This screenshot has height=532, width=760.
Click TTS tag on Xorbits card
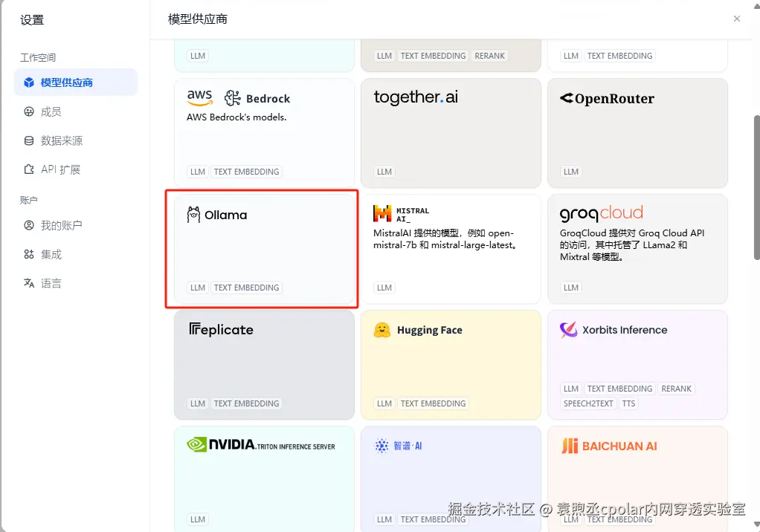628,403
